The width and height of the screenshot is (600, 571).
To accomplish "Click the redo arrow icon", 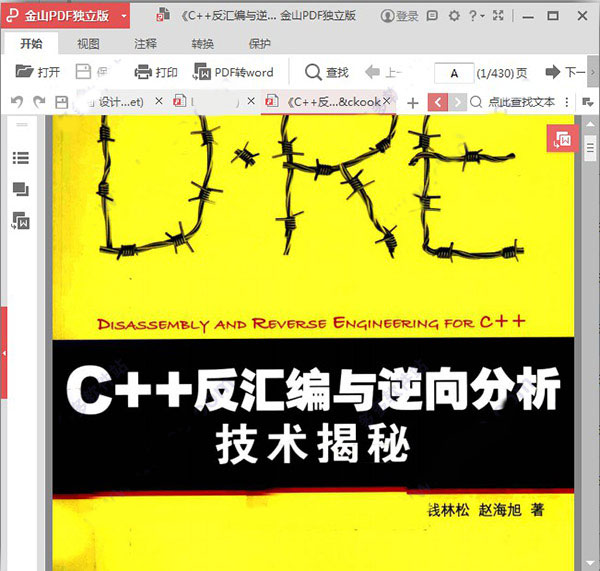I will 39,102.
